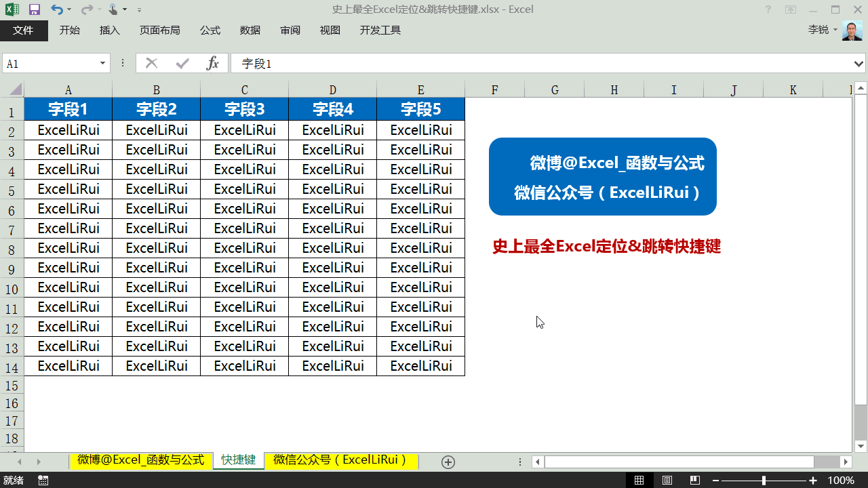Open Customize Quick Access Toolbar dropdown
This screenshot has height=488, width=868.
coord(139,10)
